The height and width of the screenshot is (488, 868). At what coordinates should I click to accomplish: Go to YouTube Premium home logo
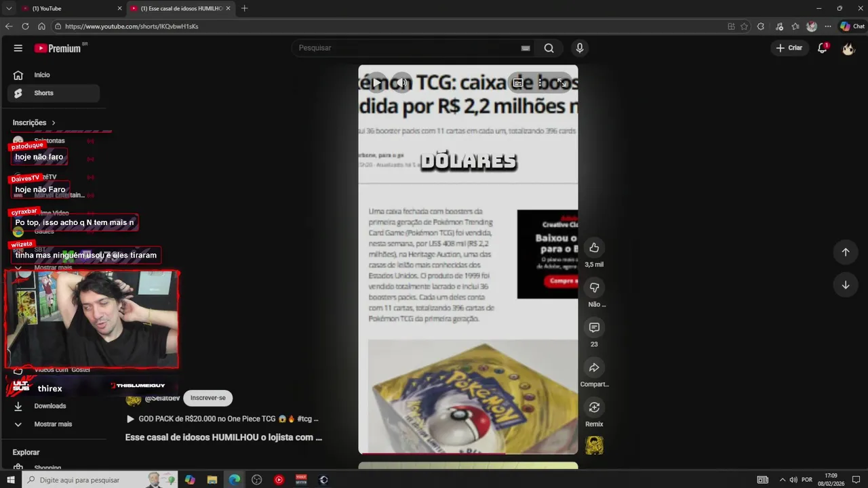[59, 48]
